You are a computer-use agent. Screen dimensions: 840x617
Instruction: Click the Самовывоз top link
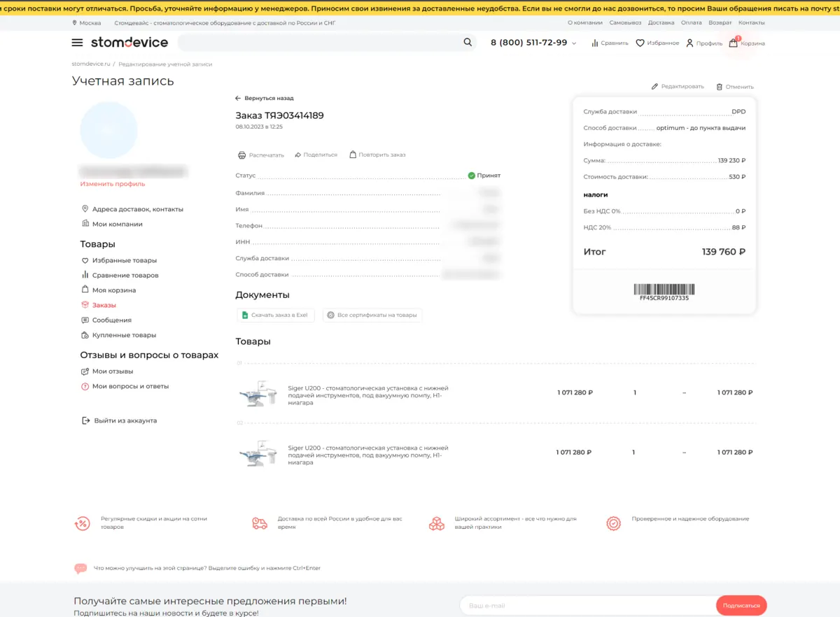pyautogui.click(x=625, y=23)
